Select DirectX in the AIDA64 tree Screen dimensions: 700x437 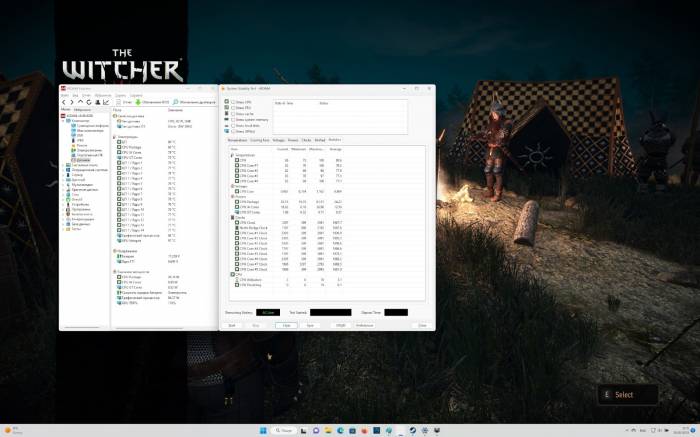tap(75, 200)
